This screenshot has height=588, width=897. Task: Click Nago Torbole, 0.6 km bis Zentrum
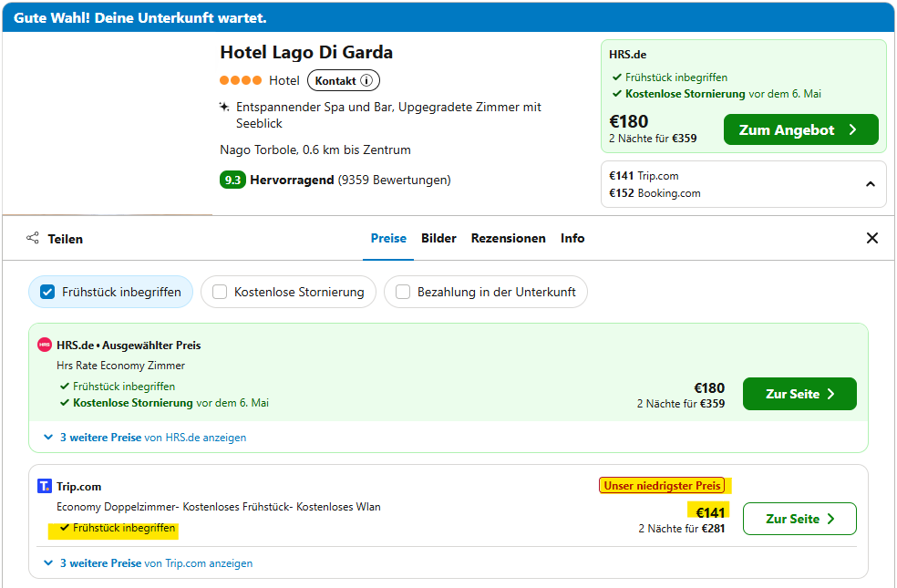[x=315, y=150]
